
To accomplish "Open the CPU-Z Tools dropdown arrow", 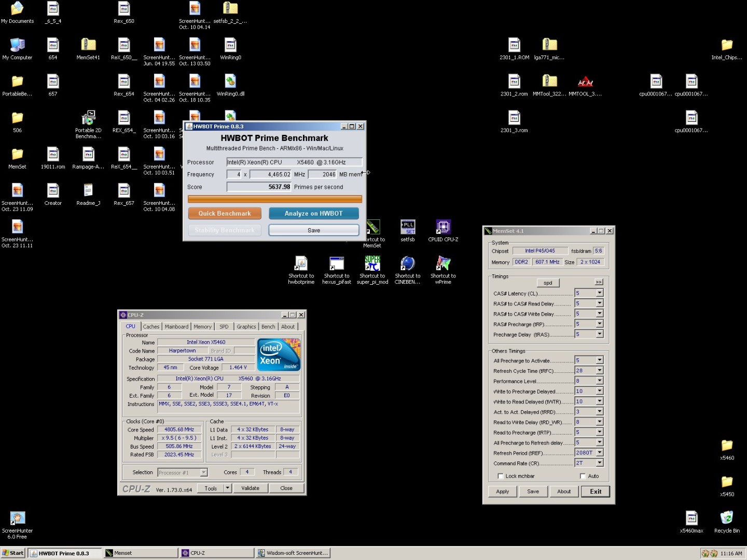I will [x=227, y=488].
